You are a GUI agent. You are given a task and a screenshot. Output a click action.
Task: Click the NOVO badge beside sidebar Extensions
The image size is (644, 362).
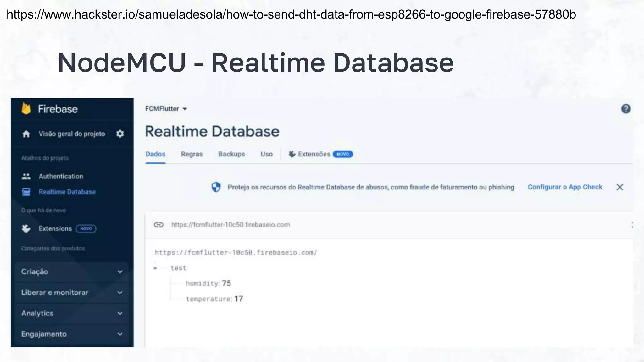tap(86, 228)
